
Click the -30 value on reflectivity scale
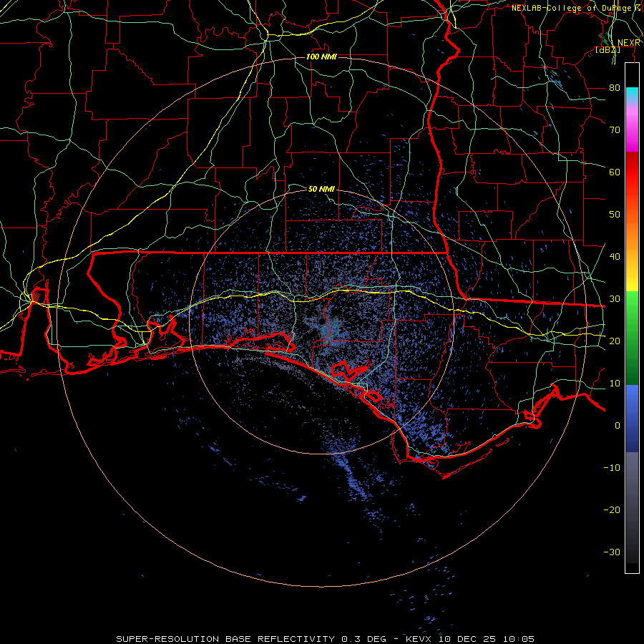[612, 552]
